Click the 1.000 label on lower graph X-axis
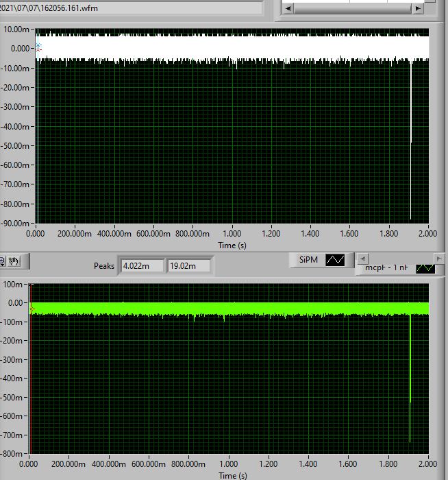This screenshot has height=480, width=448. pyautogui.click(x=228, y=464)
